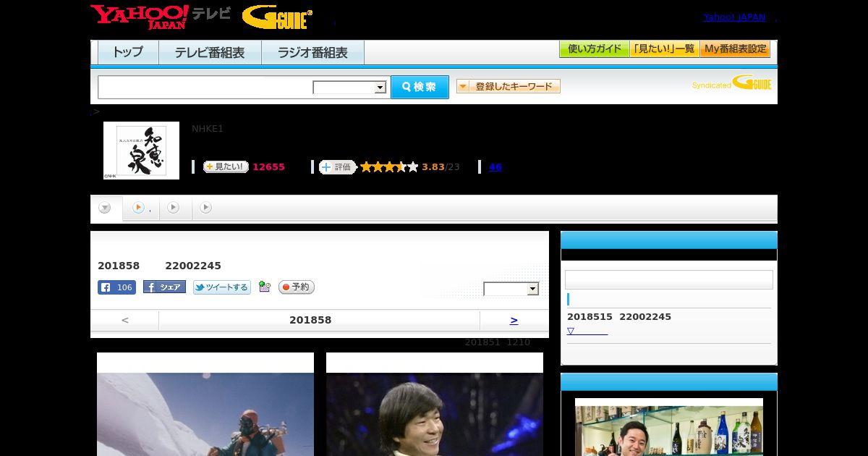Expand 登録したキーワード dropdown
The width and height of the screenshot is (868, 456).
509,86
